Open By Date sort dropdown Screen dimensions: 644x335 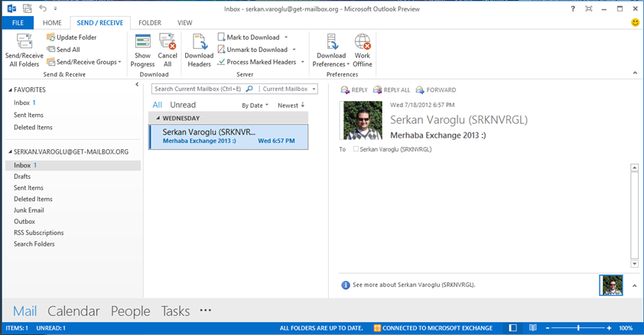(255, 106)
